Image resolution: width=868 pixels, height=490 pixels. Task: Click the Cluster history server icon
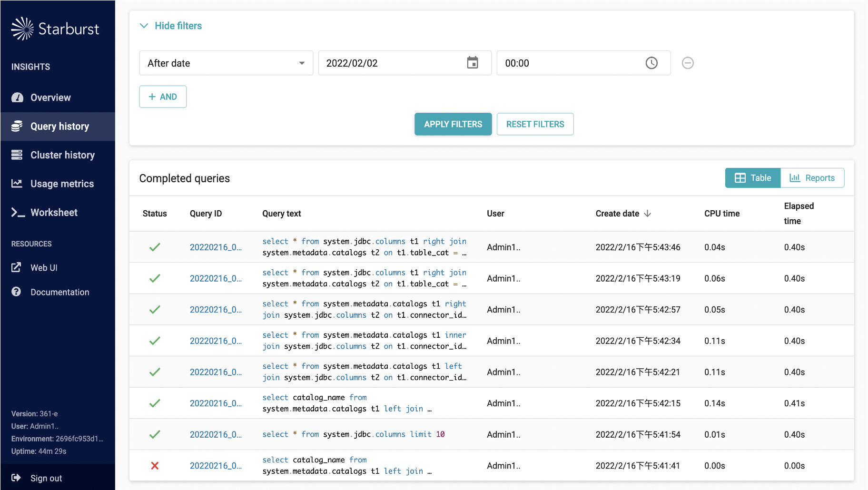[17, 155]
